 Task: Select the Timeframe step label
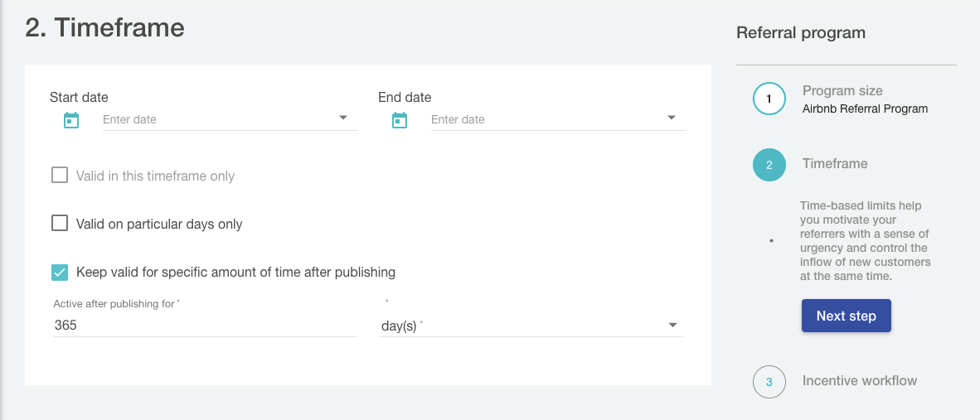[x=835, y=164]
